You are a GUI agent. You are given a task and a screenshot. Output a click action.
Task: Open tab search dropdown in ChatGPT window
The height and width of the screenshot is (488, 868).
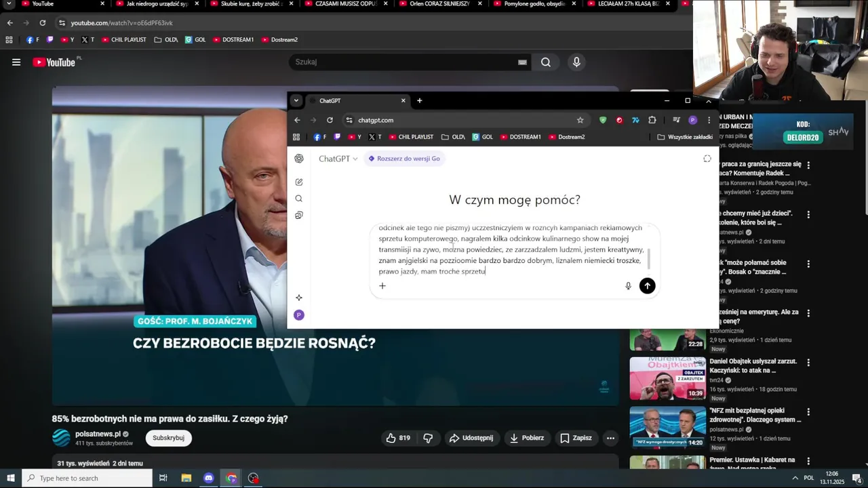click(296, 100)
